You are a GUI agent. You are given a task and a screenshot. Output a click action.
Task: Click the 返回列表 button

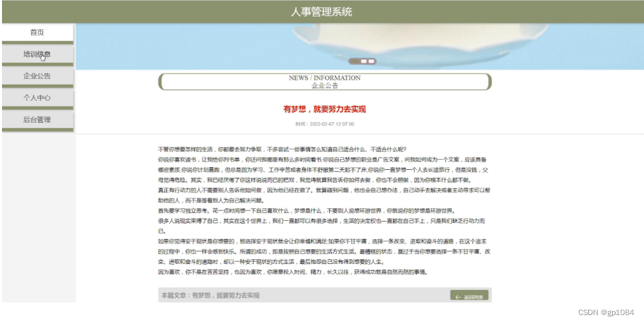[x=469, y=296]
